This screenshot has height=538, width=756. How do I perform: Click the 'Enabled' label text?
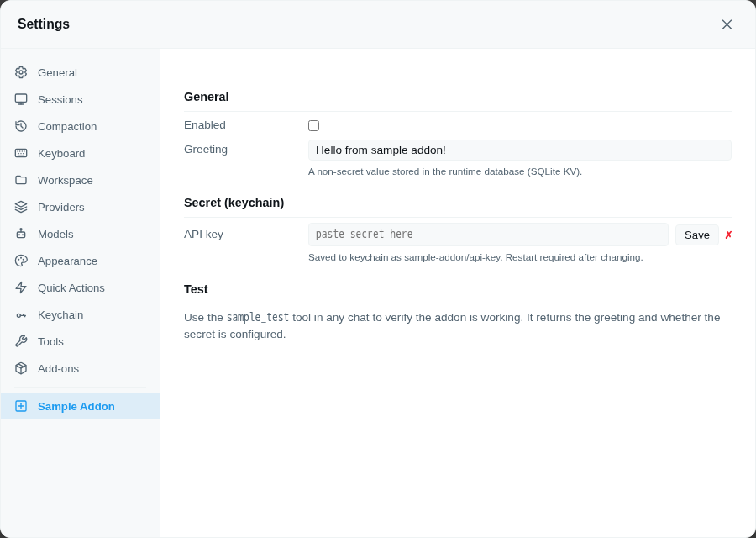pos(205,125)
